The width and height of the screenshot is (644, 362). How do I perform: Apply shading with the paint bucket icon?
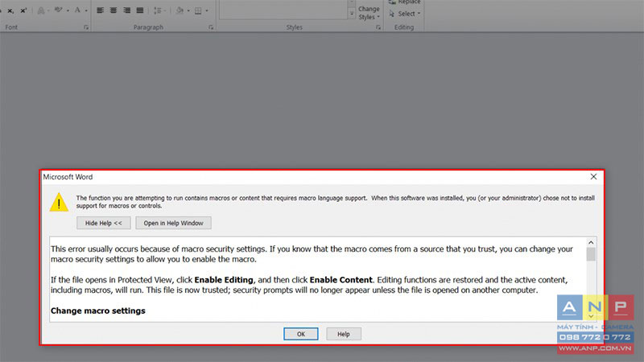tap(180, 10)
